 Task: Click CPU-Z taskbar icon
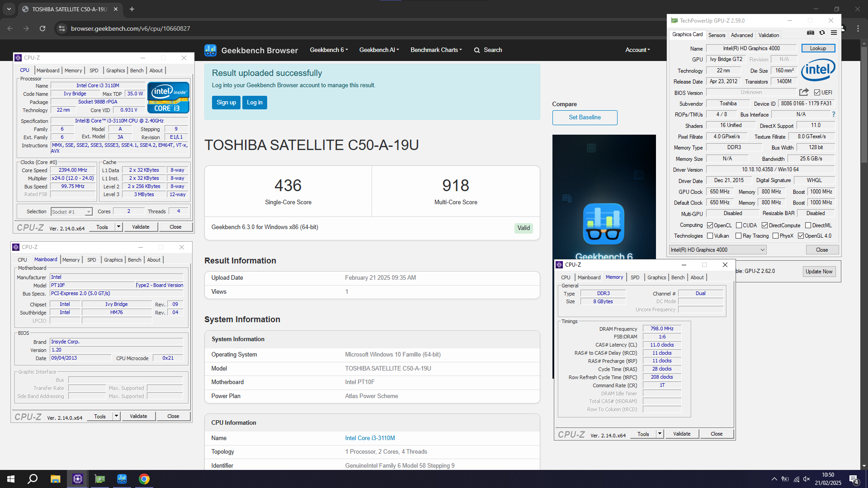coord(78,479)
